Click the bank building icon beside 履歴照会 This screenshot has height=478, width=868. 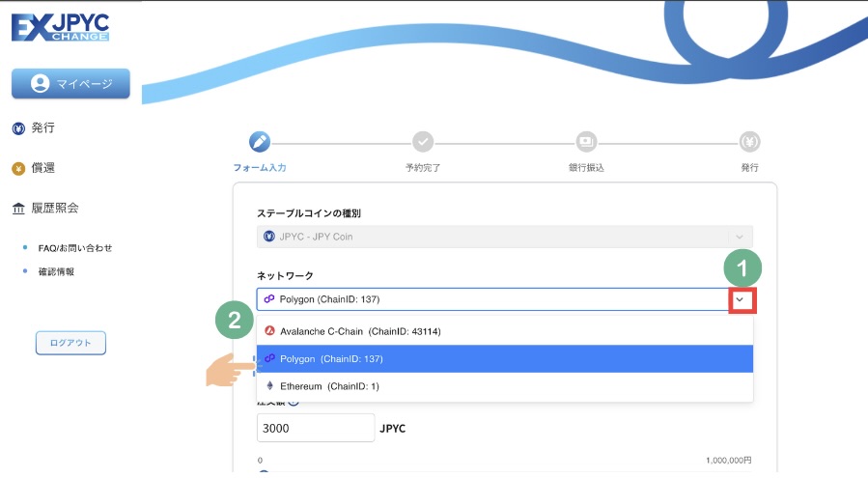point(17,209)
